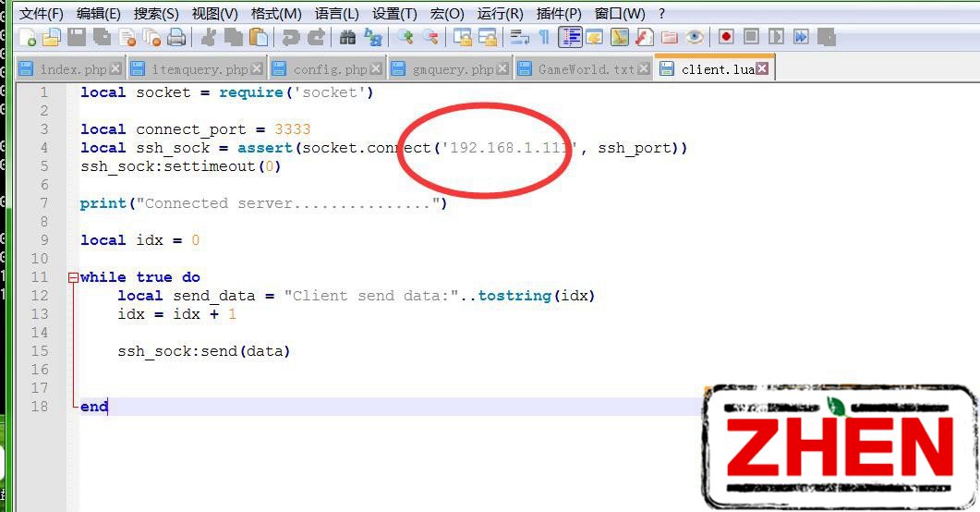Switch to the GameWorld.txt tab

586,69
